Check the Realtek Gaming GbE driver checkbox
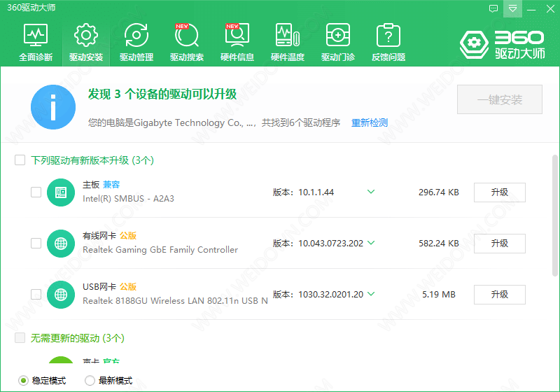The image size is (560, 392). (x=36, y=243)
